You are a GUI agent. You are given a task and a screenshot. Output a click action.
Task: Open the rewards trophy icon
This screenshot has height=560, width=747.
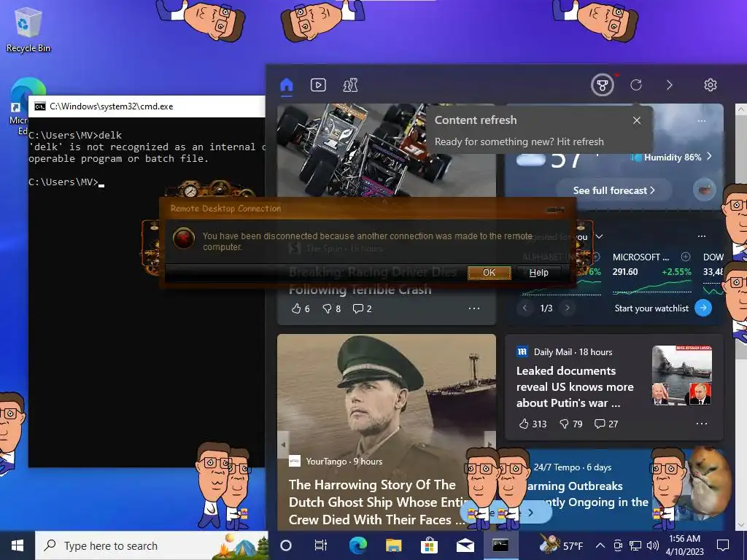click(x=602, y=85)
